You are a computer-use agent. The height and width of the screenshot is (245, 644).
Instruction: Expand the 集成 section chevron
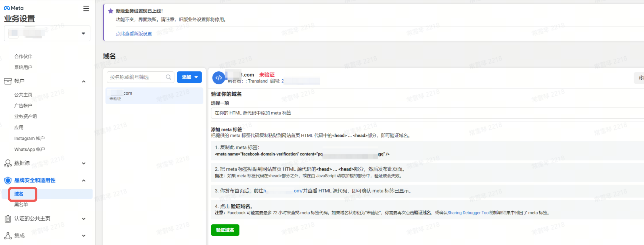tap(84, 236)
